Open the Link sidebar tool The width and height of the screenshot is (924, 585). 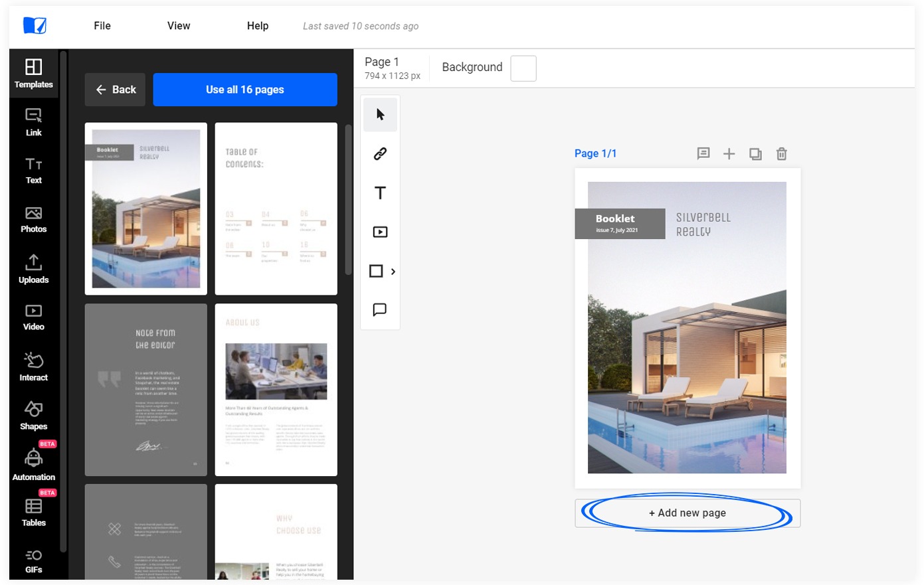point(34,122)
